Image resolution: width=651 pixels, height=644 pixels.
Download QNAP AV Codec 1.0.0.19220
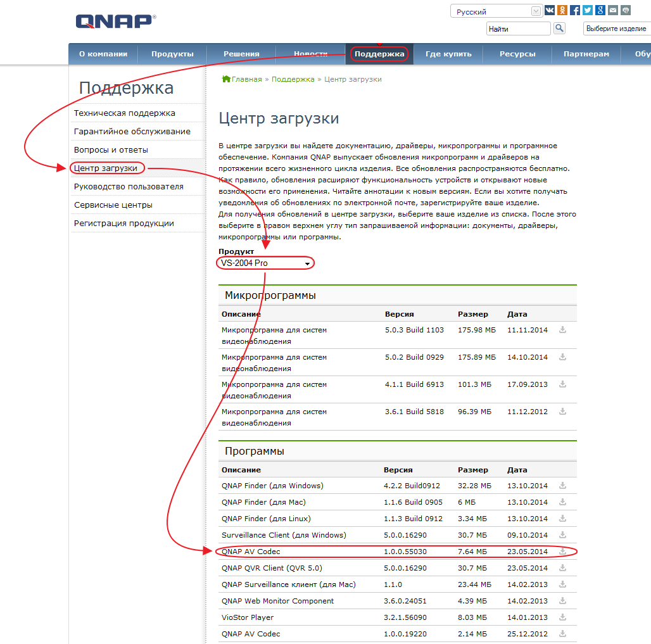tap(562, 634)
